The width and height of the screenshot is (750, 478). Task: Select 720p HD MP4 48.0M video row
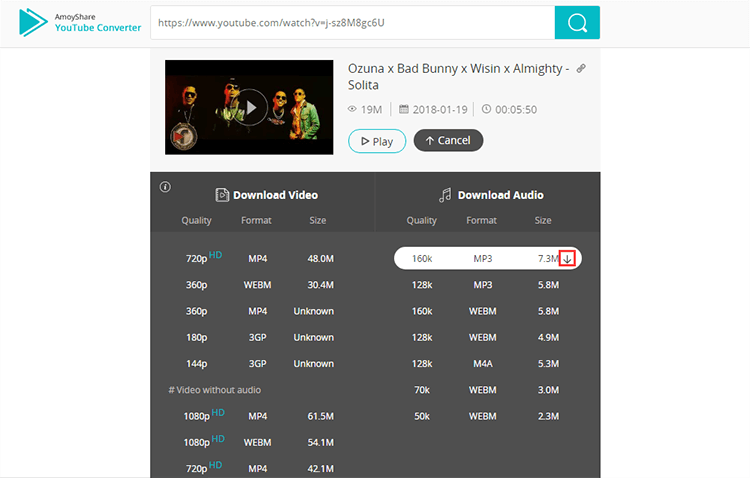261,258
